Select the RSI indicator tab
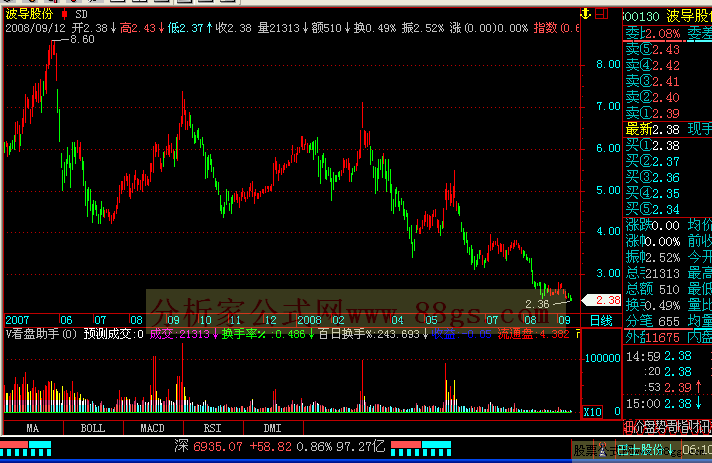 click(x=213, y=428)
